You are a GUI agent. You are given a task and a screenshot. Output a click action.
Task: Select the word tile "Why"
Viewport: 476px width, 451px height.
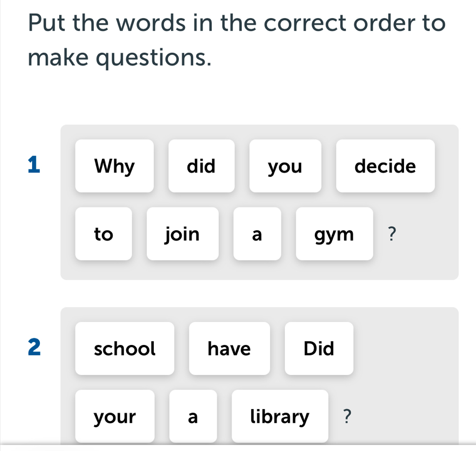point(114,166)
